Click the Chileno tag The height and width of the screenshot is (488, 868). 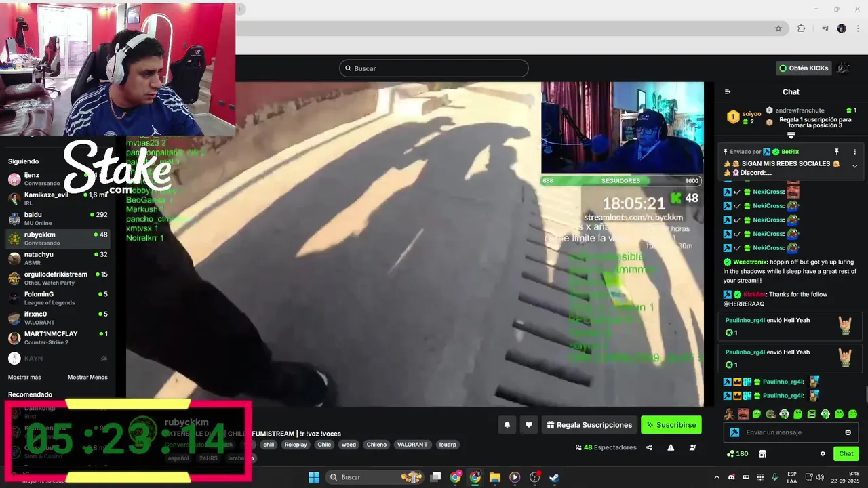pos(376,445)
